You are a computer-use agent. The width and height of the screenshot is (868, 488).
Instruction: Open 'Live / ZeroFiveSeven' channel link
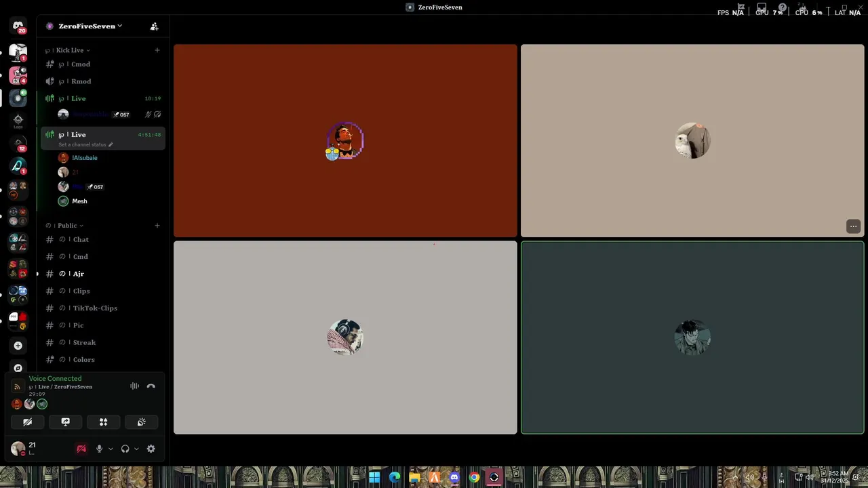click(x=60, y=387)
